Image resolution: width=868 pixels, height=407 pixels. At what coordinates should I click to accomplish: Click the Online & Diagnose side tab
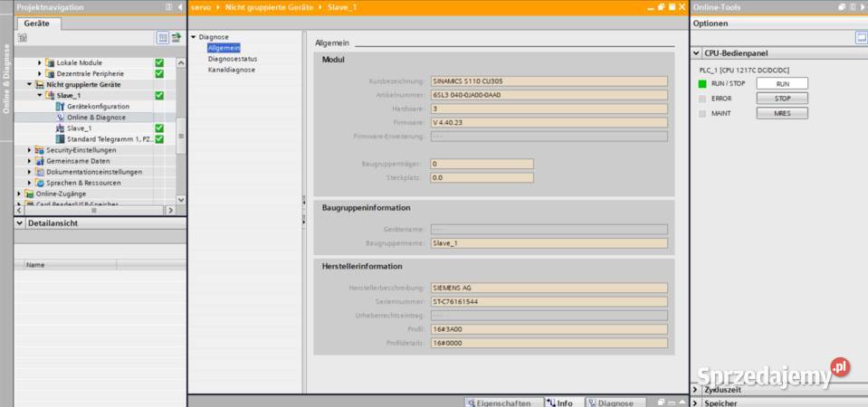[x=6, y=79]
